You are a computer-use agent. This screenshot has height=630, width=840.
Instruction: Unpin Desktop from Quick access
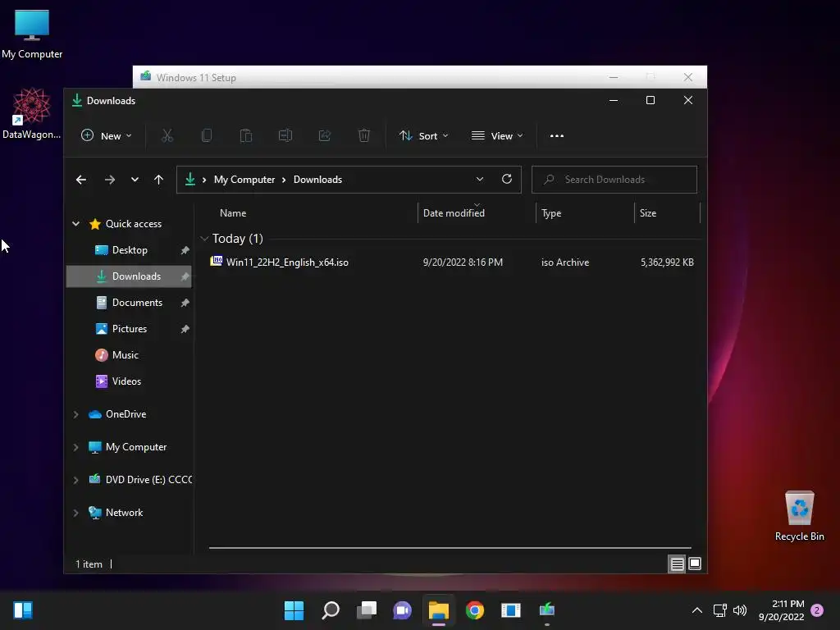[185, 250]
